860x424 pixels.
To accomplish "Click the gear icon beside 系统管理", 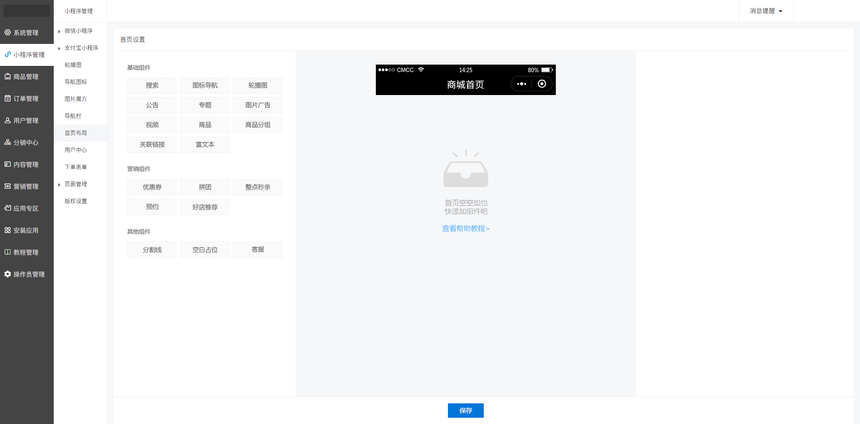I will (7, 33).
